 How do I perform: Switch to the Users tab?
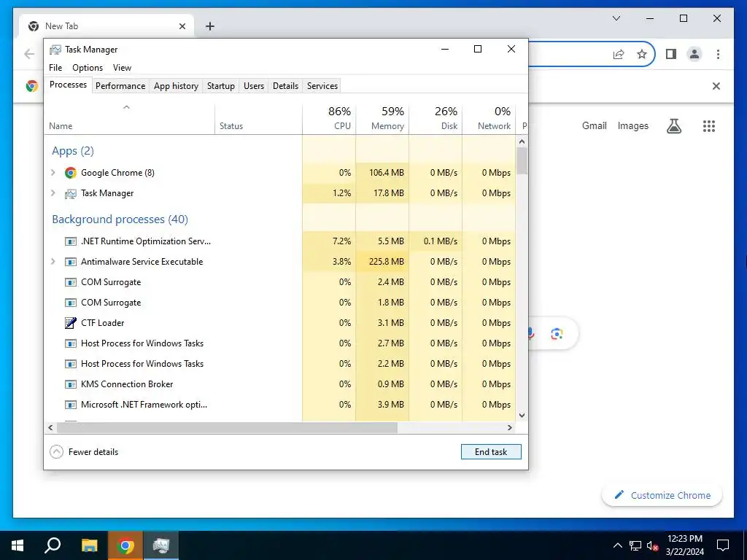tap(253, 86)
